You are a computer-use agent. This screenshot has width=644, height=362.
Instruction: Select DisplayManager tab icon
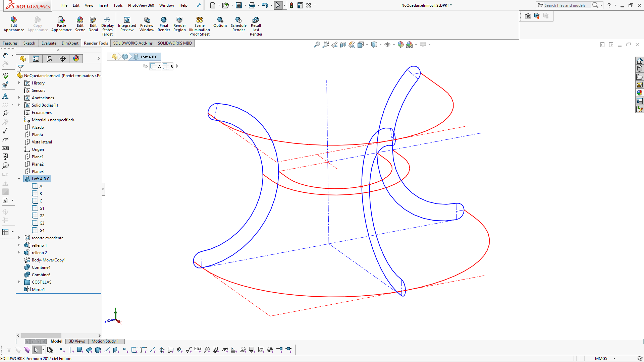click(x=76, y=59)
